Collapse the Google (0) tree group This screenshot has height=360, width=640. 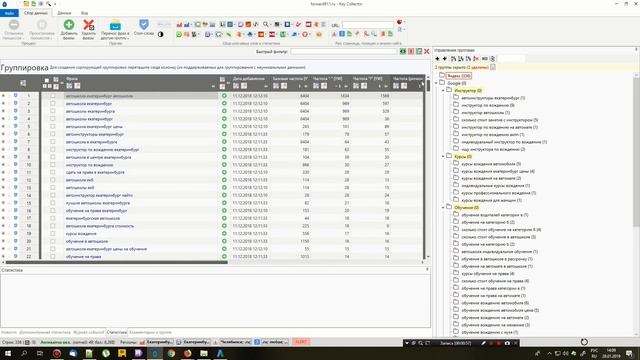point(436,83)
